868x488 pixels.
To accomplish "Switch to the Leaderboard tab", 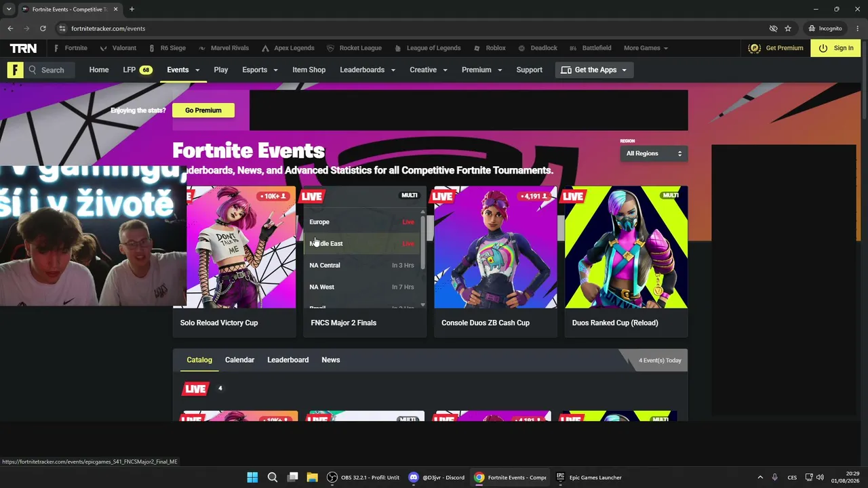I will coord(288,360).
